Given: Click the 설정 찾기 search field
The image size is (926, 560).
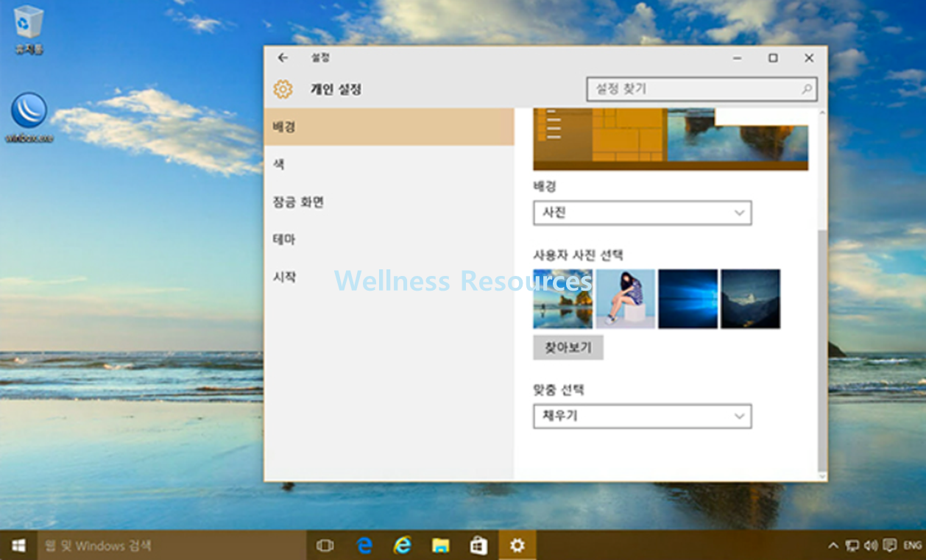Looking at the screenshot, I should 701,89.
